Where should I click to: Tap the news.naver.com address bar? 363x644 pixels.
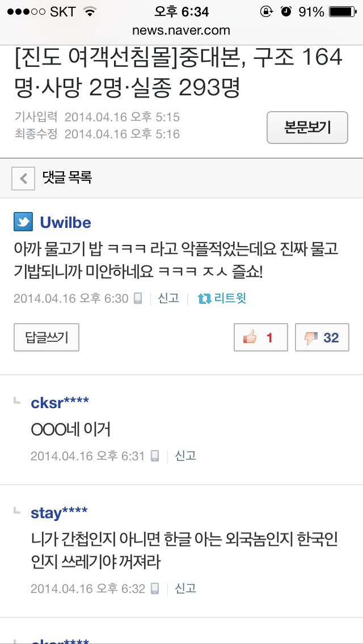pyautogui.click(x=181, y=31)
